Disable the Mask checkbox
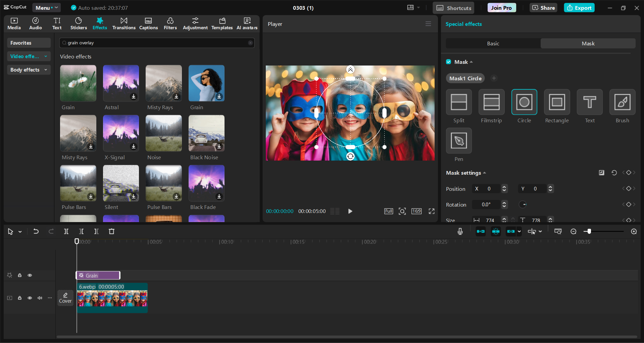The width and height of the screenshot is (644, 343). point(448,62)
